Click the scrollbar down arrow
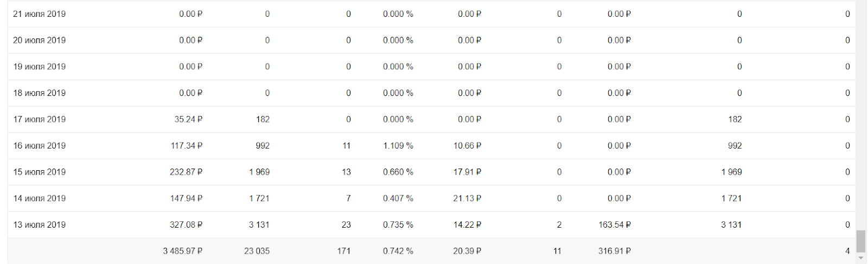This screenshot has height=264, width=868. 861,259
